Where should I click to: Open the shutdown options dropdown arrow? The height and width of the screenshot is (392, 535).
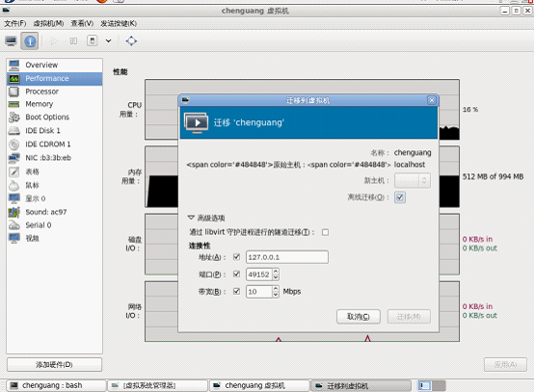point(108,41)
